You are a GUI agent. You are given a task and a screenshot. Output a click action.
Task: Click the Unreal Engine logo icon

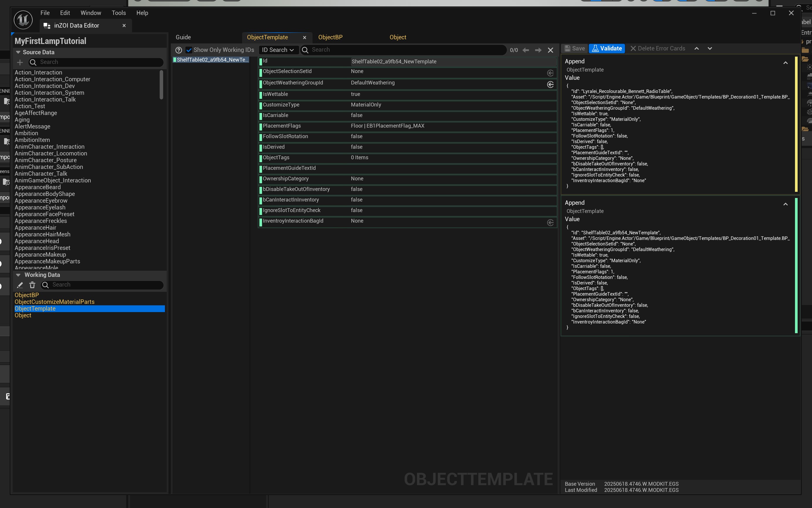pos(23,20)
